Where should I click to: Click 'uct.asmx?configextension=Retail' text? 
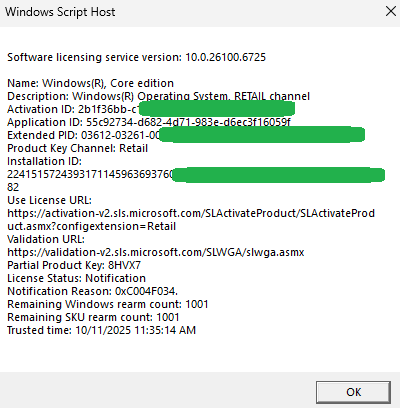pos(92,226)
